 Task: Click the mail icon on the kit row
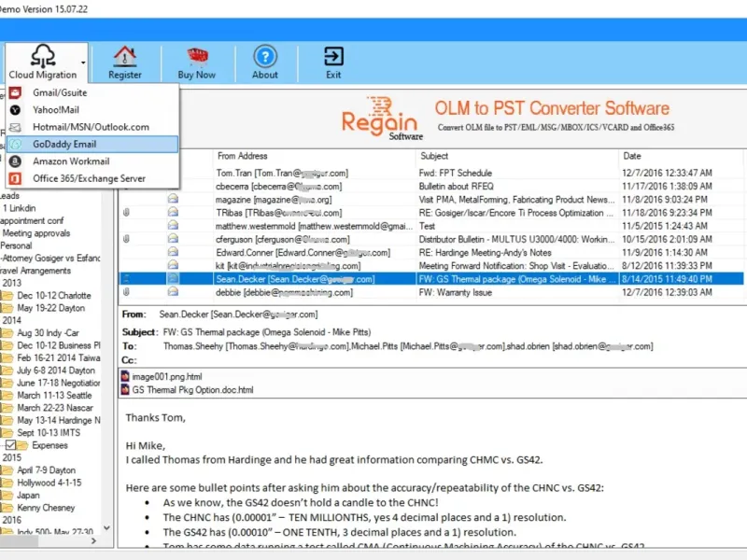click(173, 265)
